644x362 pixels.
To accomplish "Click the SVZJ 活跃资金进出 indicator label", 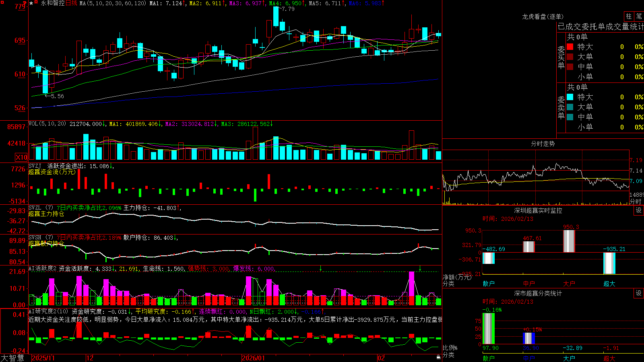I will click(x=58, y=166).
